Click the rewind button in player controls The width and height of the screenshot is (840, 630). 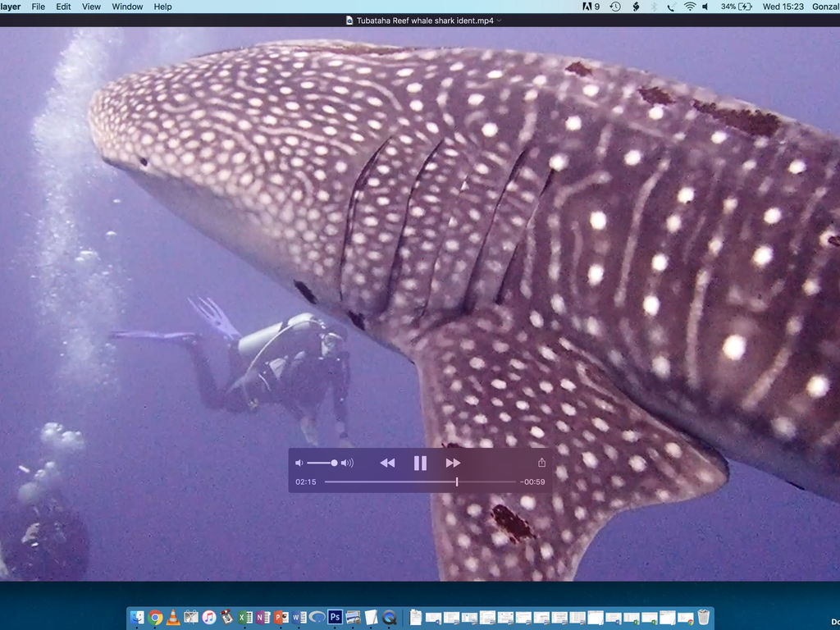click(x=387, y=463)
